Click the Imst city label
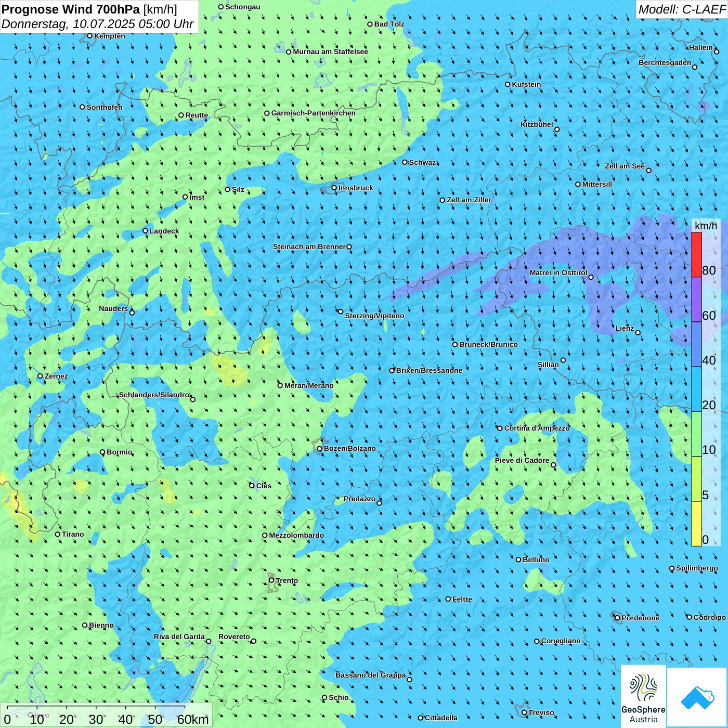The width and height of the screenshot is (728, 728). [197, 197]
